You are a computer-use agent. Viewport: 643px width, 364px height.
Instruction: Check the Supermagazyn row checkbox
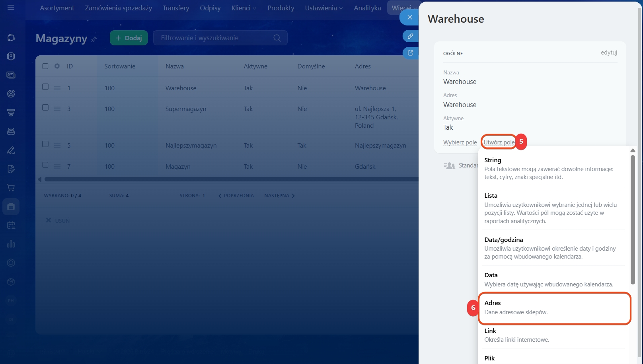tap(45, 108)
